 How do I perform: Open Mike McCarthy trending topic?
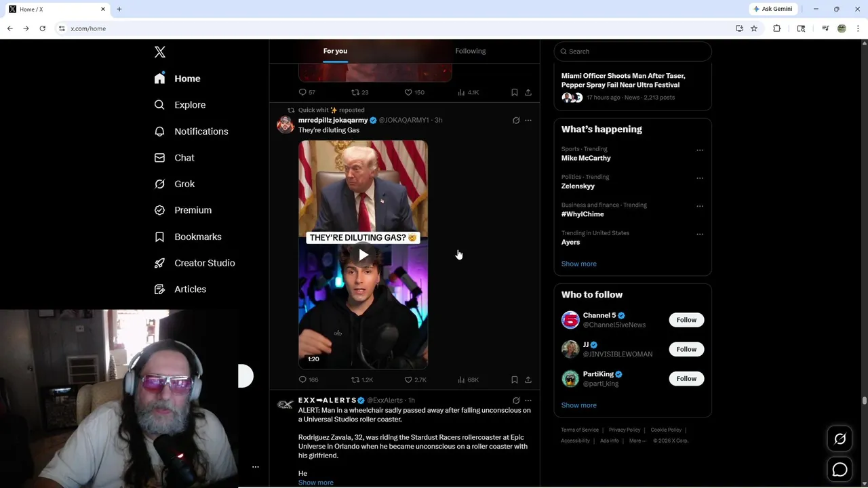tap(586, 158)
